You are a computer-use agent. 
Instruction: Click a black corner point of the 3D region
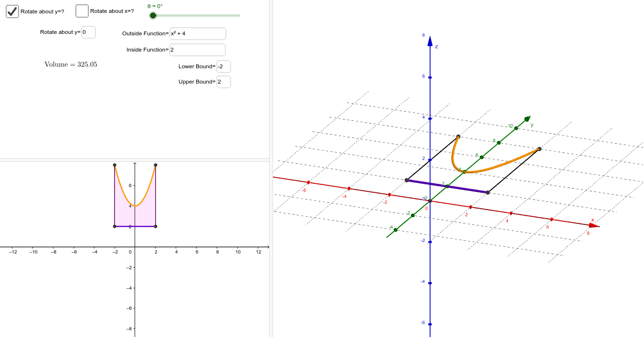coord(457,137)
